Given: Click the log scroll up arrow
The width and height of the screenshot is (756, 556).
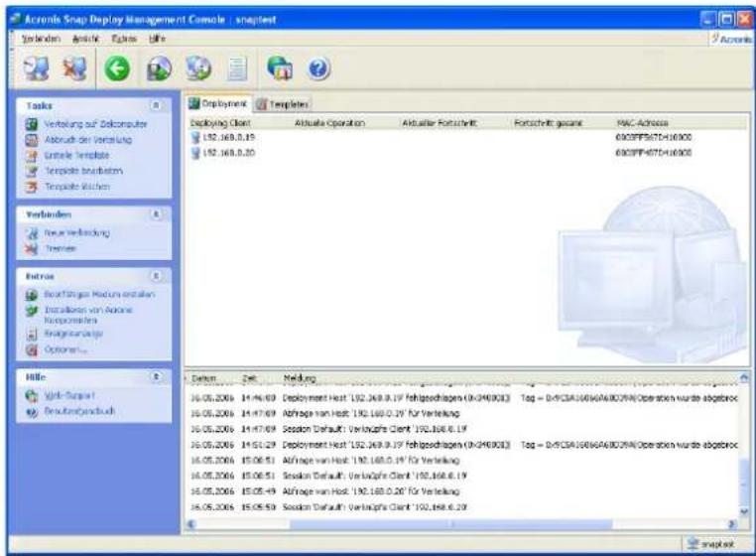Looking at the screenshot, I should (x=744, y=378).
